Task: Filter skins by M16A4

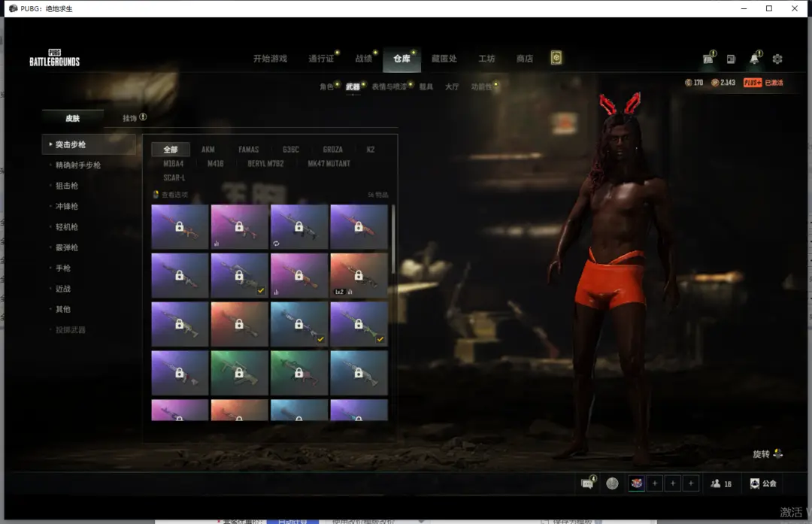Action: [174, 164]
